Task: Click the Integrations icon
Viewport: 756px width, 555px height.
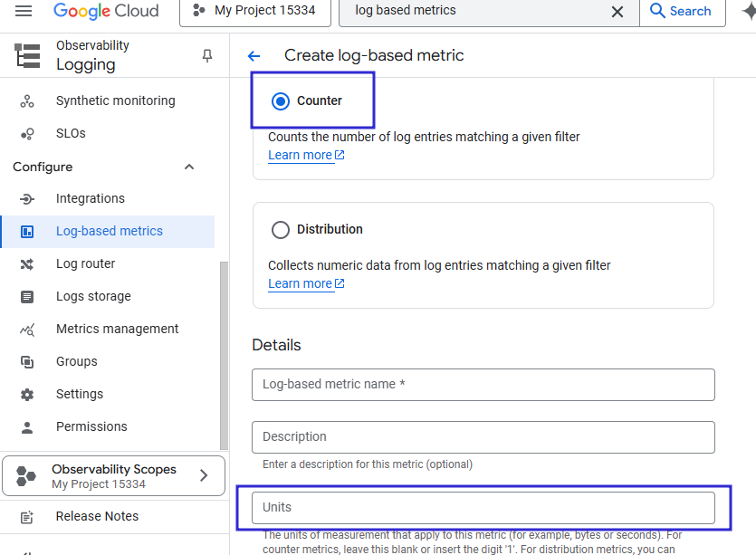Action: [27, 198]
